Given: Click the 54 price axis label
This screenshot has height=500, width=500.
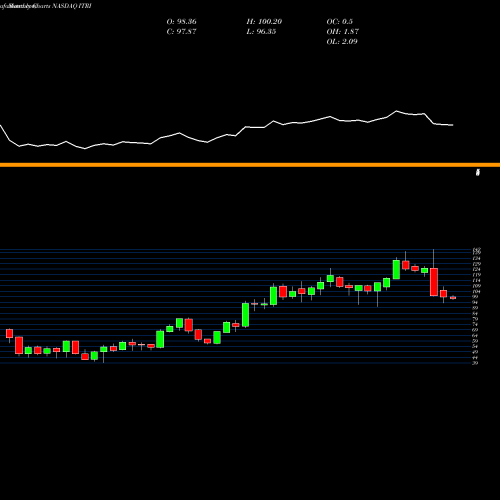Looking at the screenshot, I should pos(475,346).
